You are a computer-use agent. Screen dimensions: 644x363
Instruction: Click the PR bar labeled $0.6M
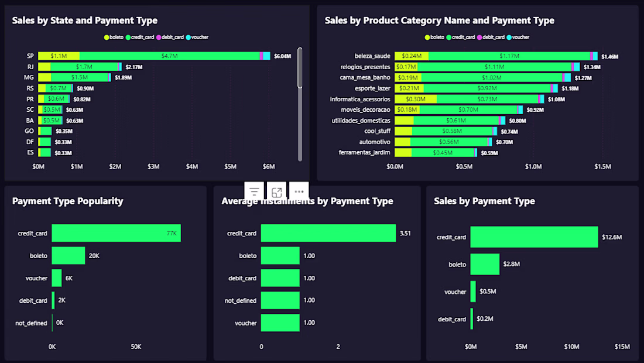[x=56, y=99]
